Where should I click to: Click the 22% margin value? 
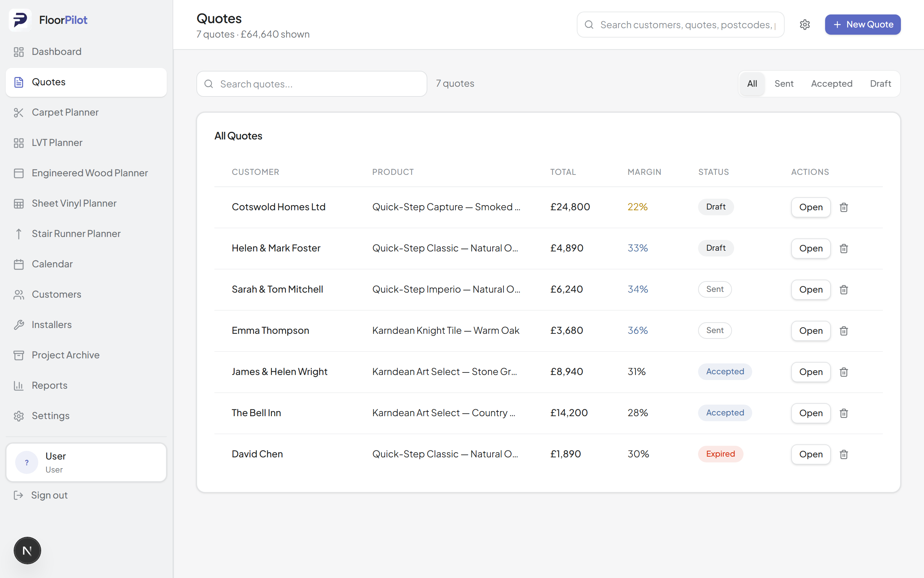(x=638, y=207)
